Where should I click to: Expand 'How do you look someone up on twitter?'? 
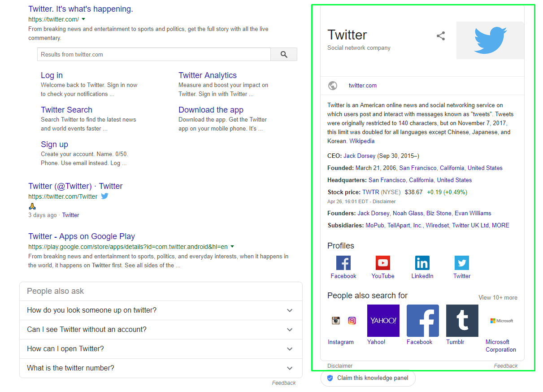coord(161,310)
